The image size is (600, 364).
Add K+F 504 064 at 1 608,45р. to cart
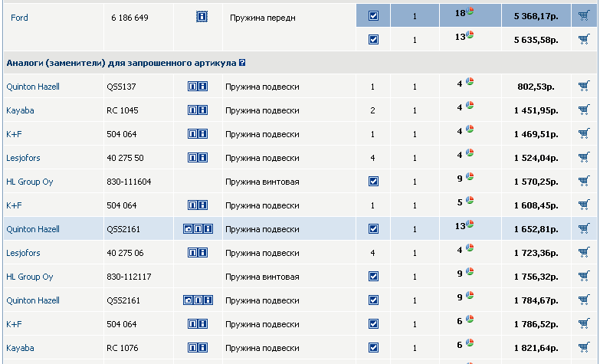tap(584, 205)
